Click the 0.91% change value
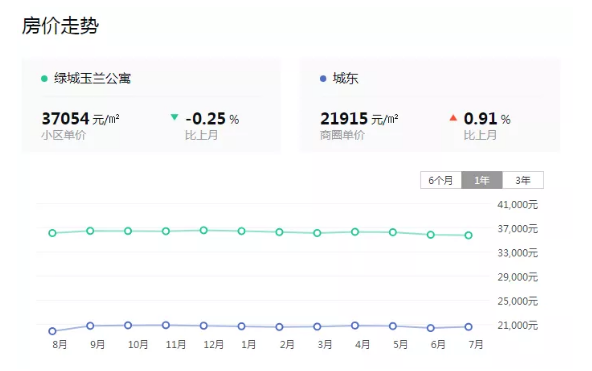The image size is (592, 371). [487, 119]
